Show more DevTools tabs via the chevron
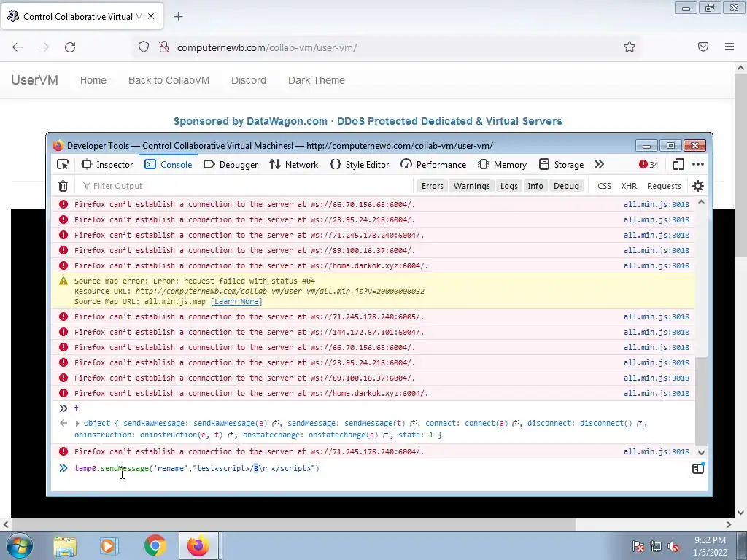Screen dimensions: 747x560 [x=599, y=164]
